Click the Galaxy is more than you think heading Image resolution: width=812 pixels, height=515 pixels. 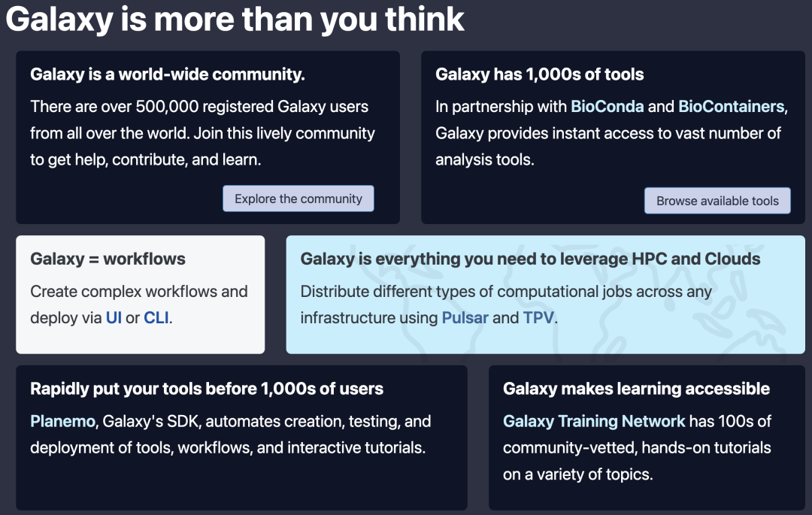235,20
